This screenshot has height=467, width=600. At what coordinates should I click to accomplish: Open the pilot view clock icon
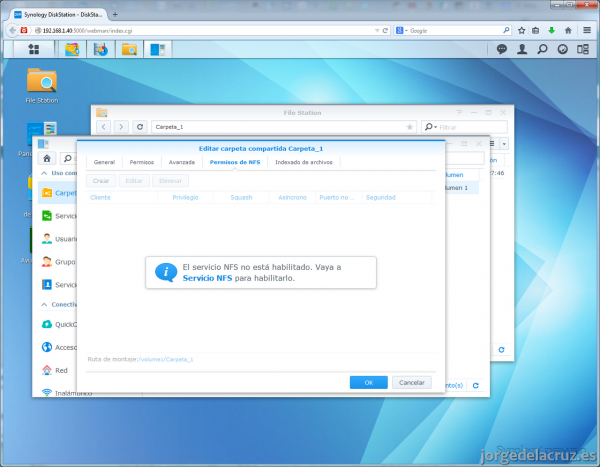[562, 49]
